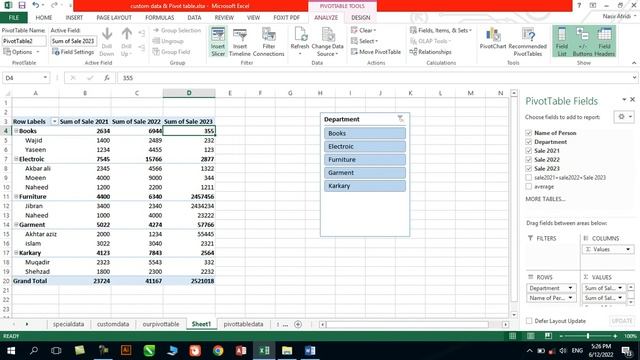Open the Row Labels filter dropdown

coord(54,122)
